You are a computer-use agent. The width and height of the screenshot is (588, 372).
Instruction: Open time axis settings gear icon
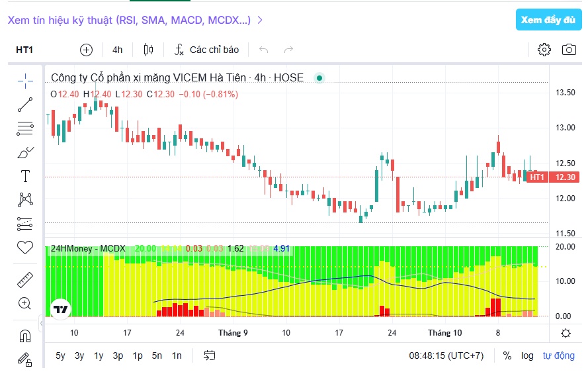coord(566,333)
